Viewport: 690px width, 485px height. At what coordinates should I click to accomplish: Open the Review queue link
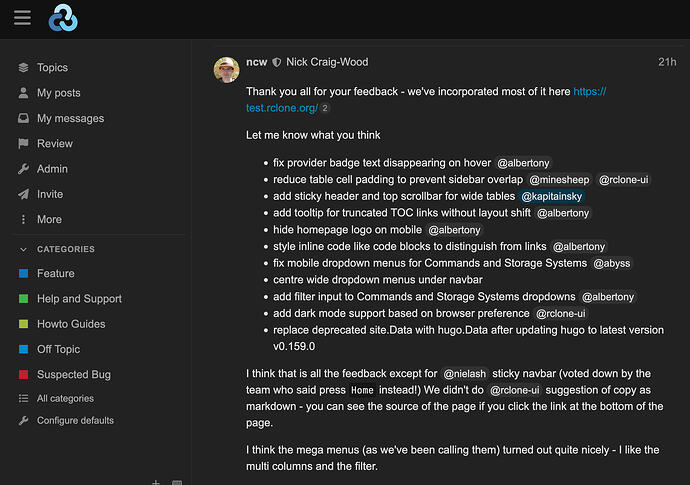pos(55,143)
